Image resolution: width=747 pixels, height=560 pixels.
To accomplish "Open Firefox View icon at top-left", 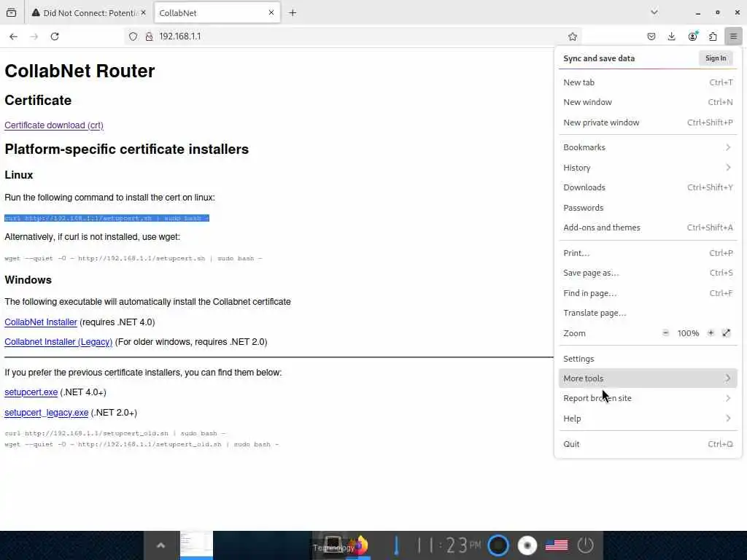I will point(12,13).
